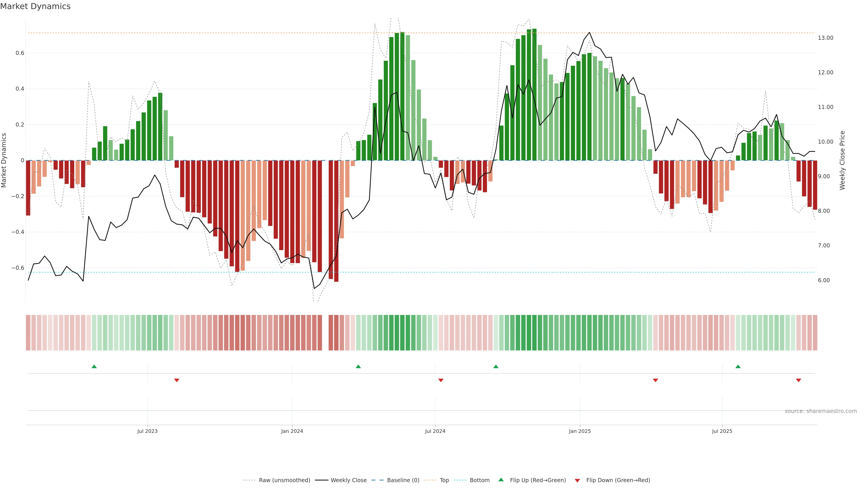Click the Jul 2023 axis label
The width and height of the screenshot is (868, 488).
tap(147, 431)
